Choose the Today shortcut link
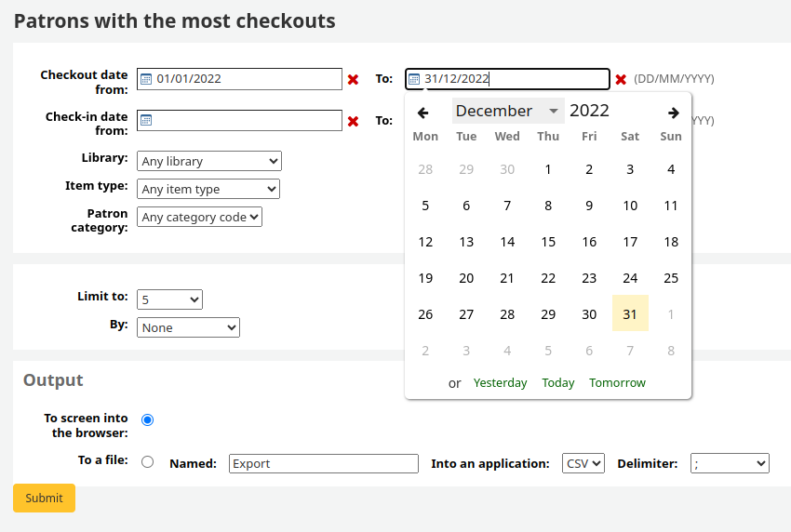The image size is (791, 532). (558, 382)
